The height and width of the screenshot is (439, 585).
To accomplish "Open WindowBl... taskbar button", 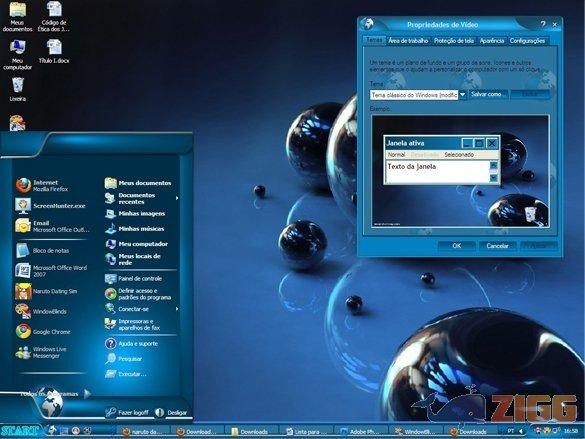I will click(x=416, y=432).
